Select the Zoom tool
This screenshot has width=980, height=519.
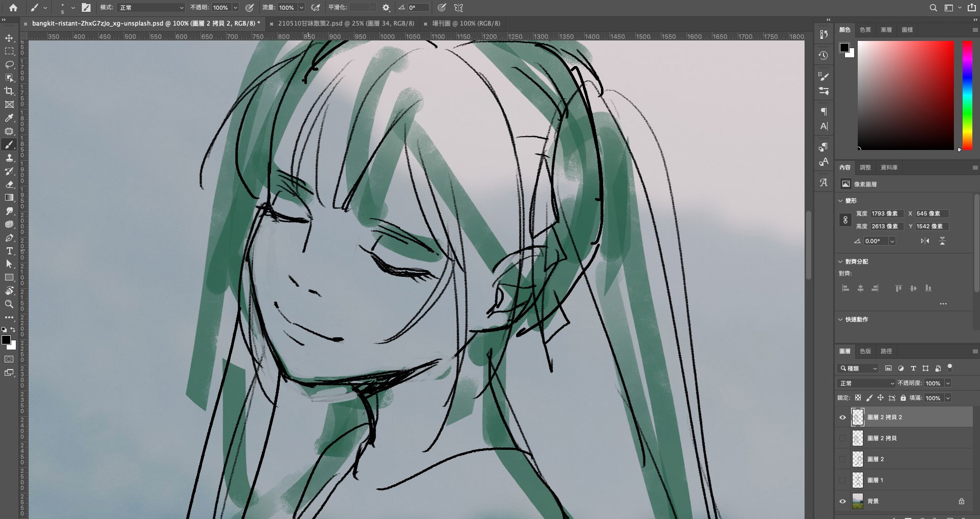point(9,304)
